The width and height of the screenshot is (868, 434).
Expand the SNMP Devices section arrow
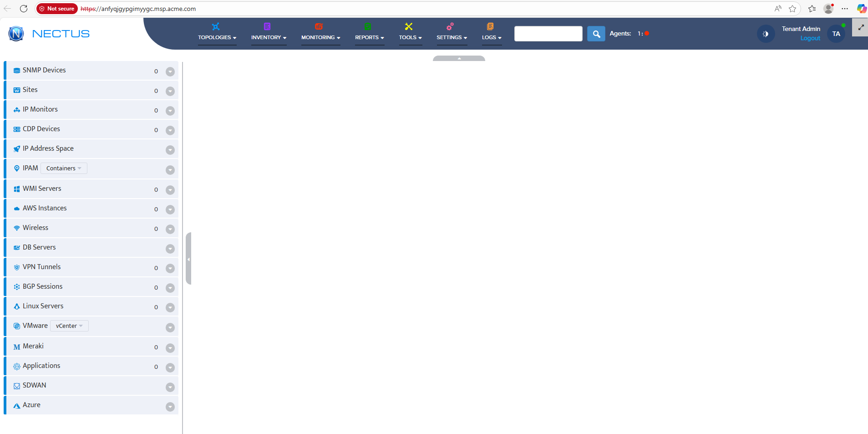coord(170,71)
